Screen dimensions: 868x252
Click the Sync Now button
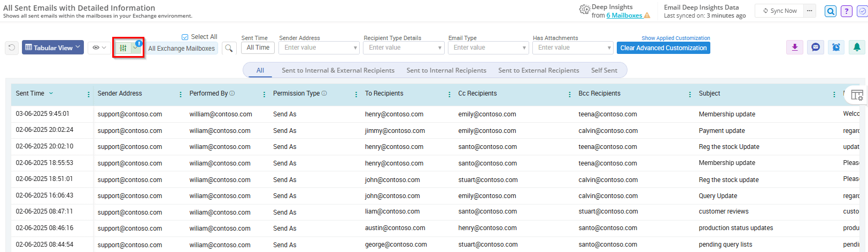(779, 11)
